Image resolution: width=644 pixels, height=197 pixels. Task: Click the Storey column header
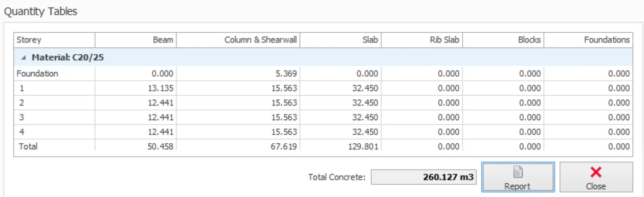pos(54,40)
